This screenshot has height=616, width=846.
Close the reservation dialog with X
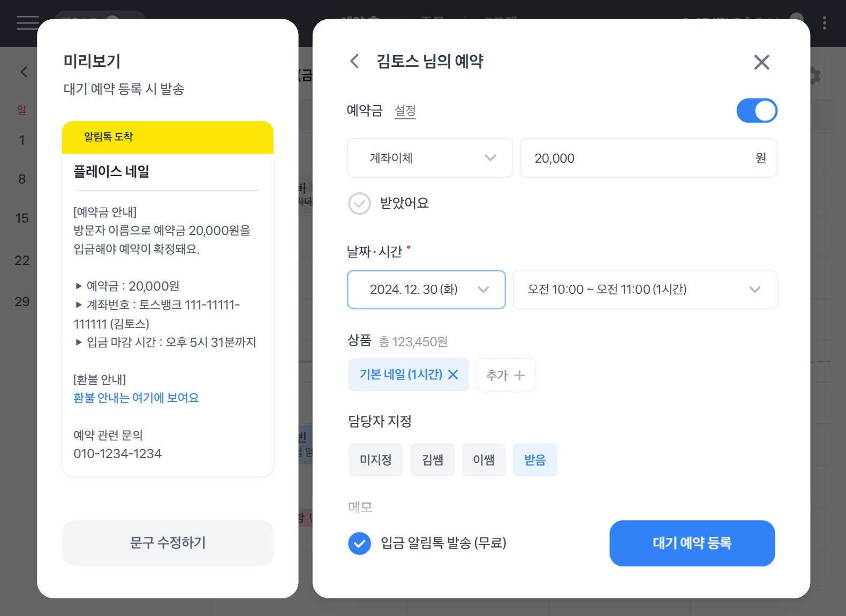pos(761,62)
